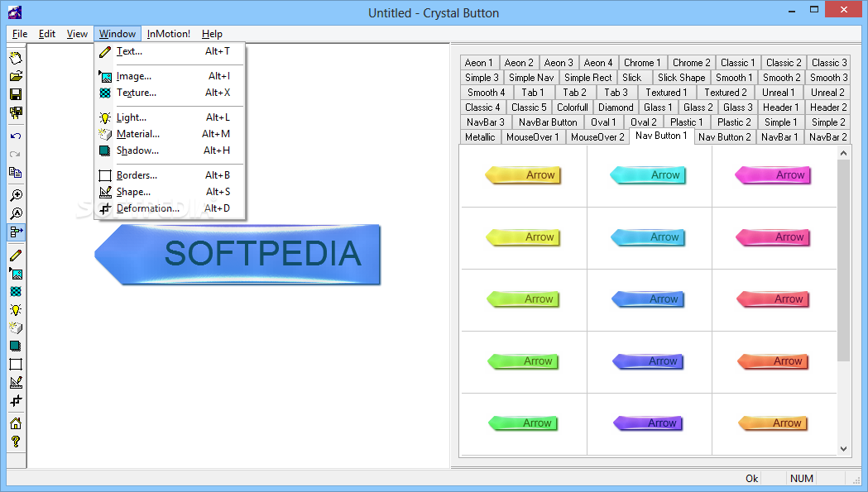Select the Light bulb icon in left toolbar
This screenshot has width=868, height=492.
pos(16,310)
